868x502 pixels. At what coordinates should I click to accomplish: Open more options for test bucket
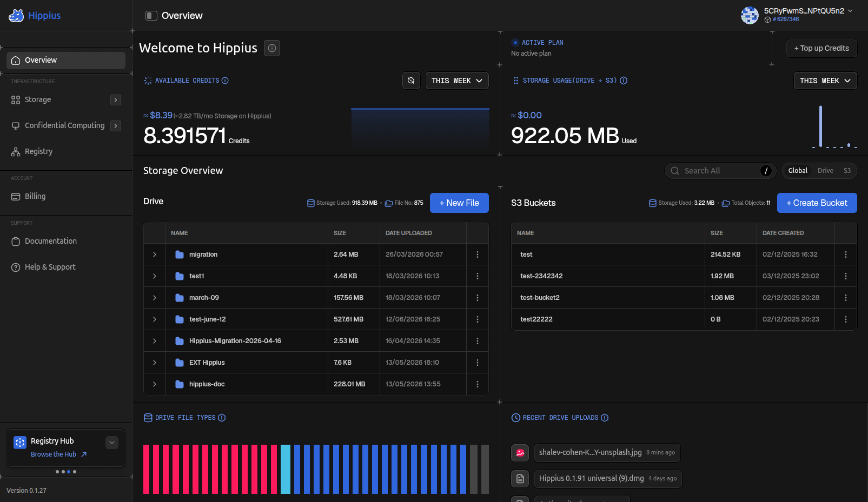[846, 255]
